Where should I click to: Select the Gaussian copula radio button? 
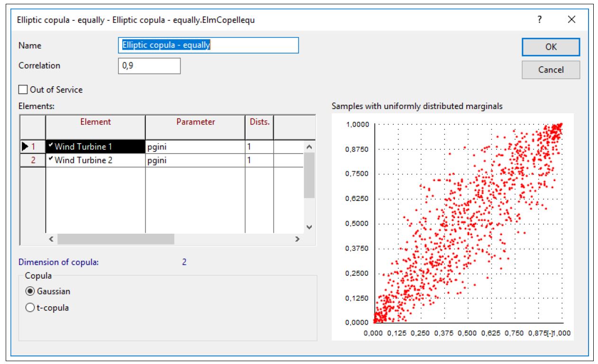pos(29,291)
